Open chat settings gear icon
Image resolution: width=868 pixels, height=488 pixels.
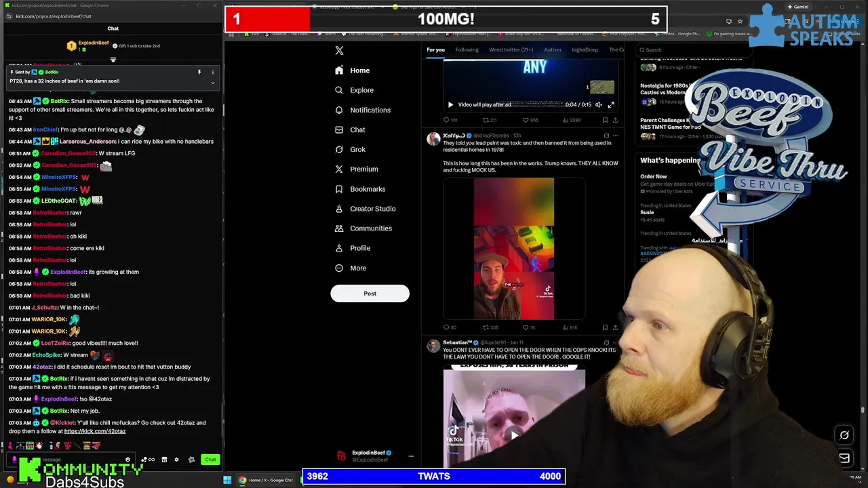coord(176,460)
